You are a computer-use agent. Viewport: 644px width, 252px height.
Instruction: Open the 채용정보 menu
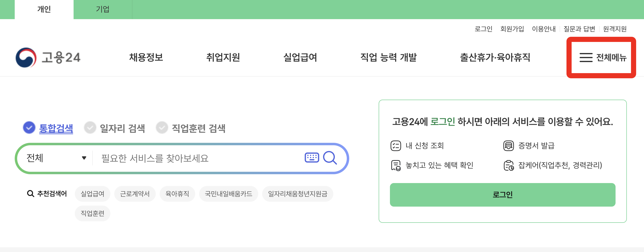click(x=146, y=58)
